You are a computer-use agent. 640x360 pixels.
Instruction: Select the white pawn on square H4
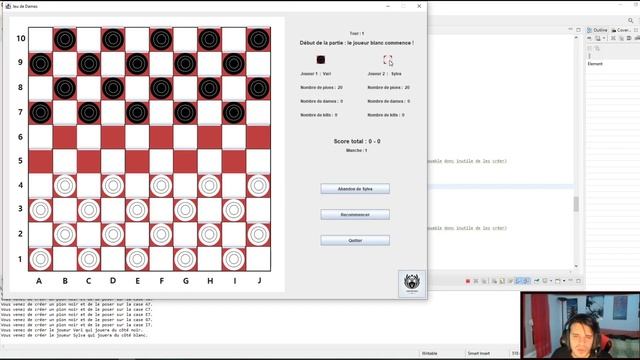coord(209,186)
